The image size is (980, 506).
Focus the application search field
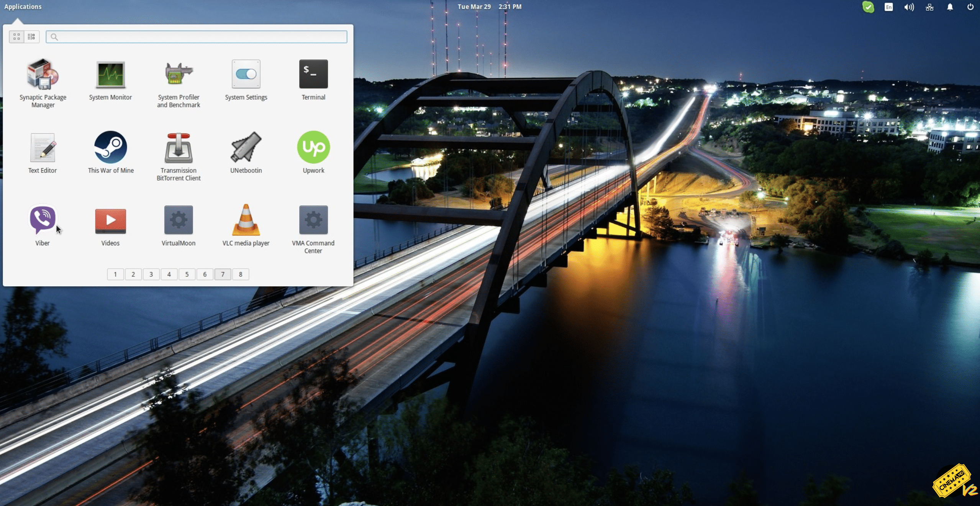click(197, 37)
